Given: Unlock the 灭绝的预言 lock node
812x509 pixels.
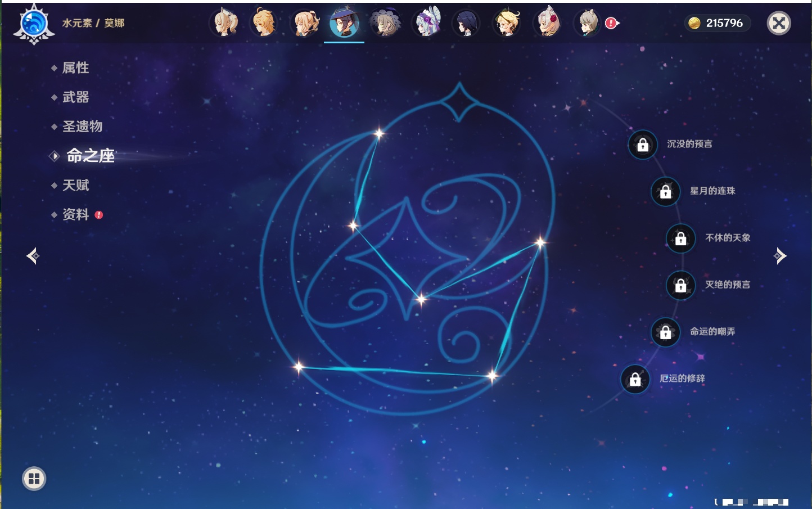Looking at the screenshot, I should point(681,285).
